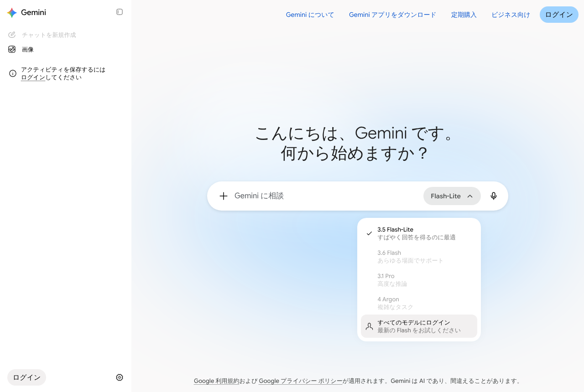Viewport: 584px width, 392px height.
Task: Click すべてのモデルにログイン menu entry
Action: [x=419, y=326]
